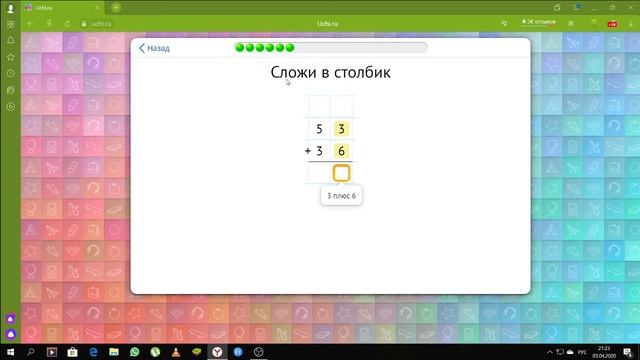640x360 pixels.
Task: Open the blue round app in the taskbar
Action: click(x=238, y=352)
